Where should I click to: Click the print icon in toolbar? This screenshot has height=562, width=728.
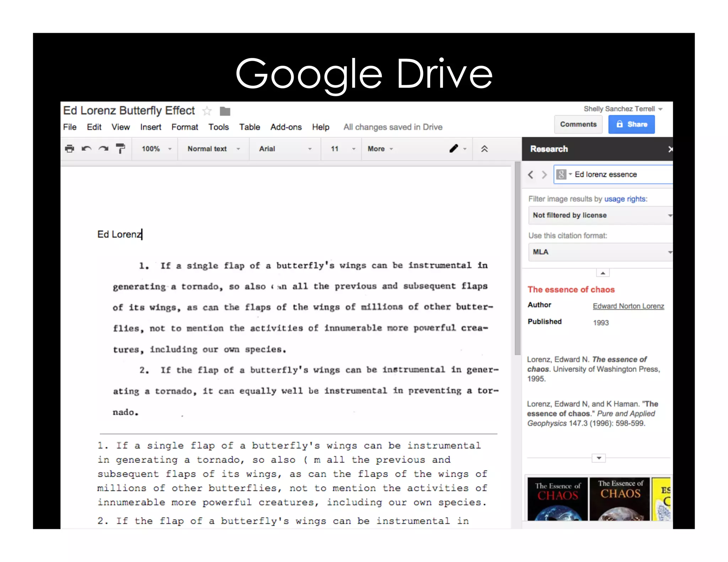pos(70,148)
